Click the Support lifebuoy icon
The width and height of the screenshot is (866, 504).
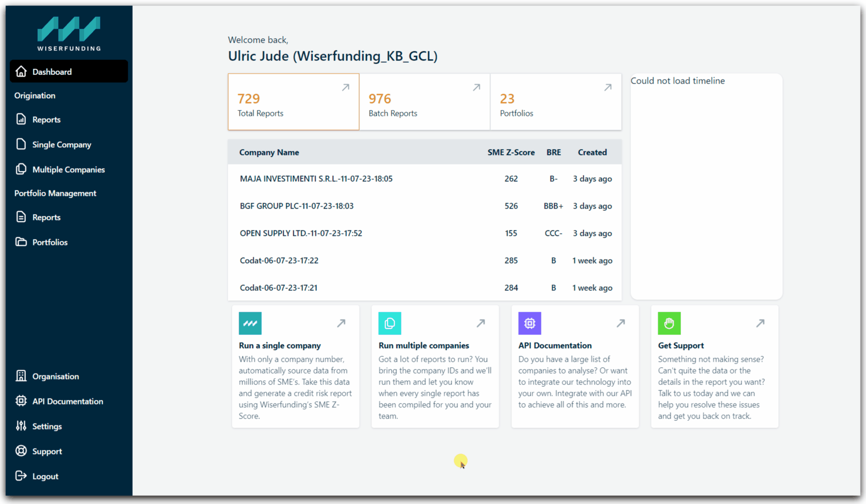click(x=21, y=451)
